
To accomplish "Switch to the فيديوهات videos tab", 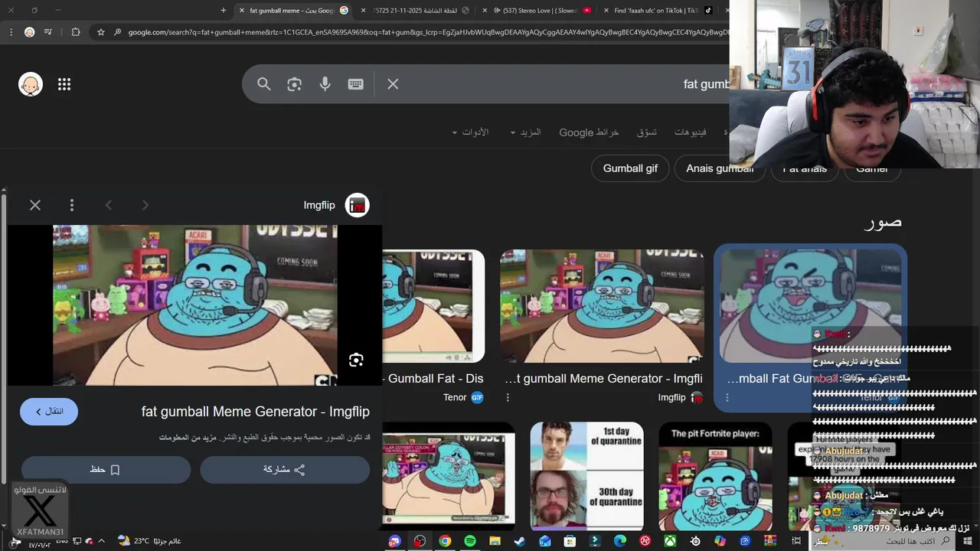I will 691,132.
